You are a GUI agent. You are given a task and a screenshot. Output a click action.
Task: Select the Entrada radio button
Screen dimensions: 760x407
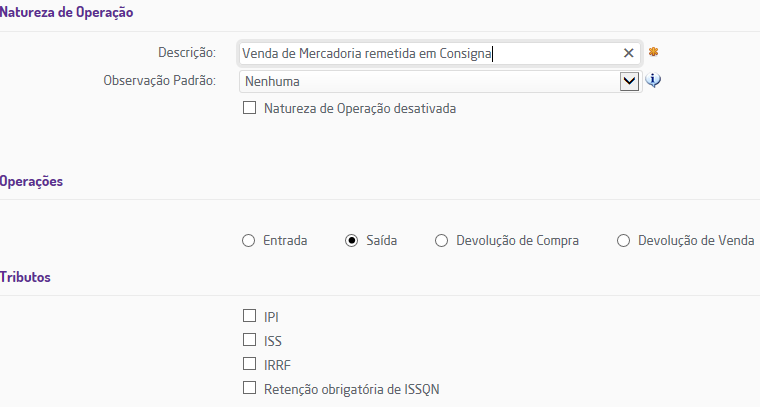pyautogui.click(x=249, y=240)
